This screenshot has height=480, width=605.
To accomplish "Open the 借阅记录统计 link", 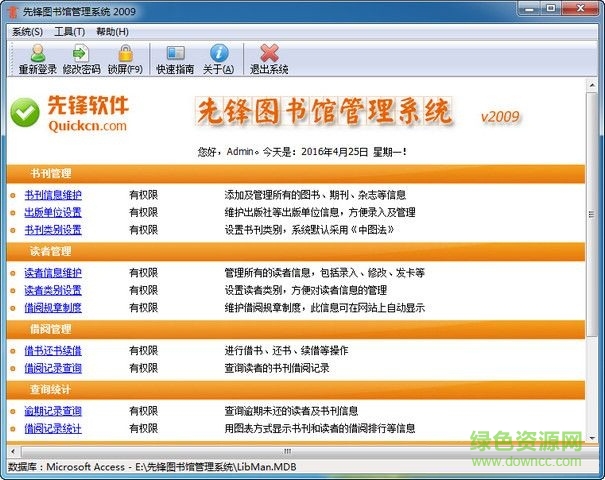I will pyautogui.click(x=53, y=428).
